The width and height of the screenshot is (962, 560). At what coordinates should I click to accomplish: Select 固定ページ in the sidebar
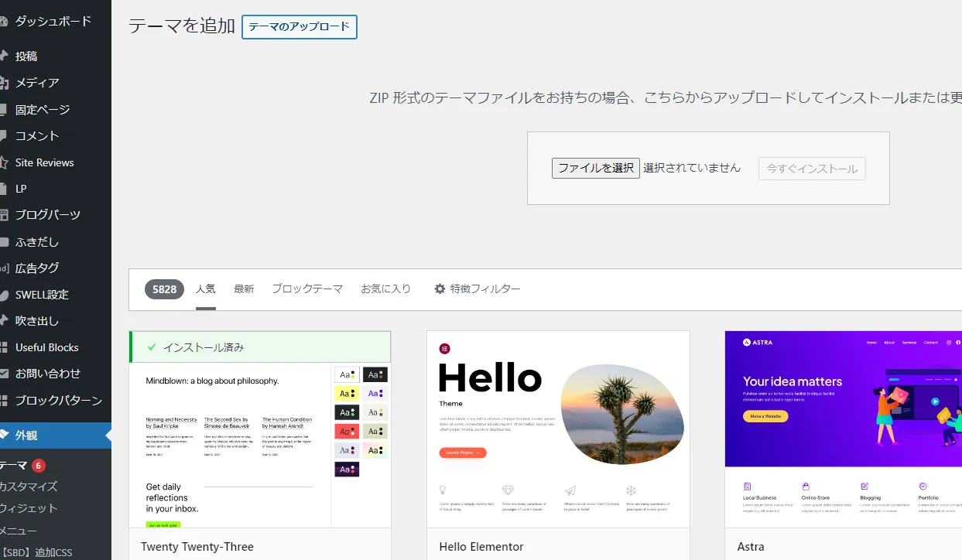(43, 109)
